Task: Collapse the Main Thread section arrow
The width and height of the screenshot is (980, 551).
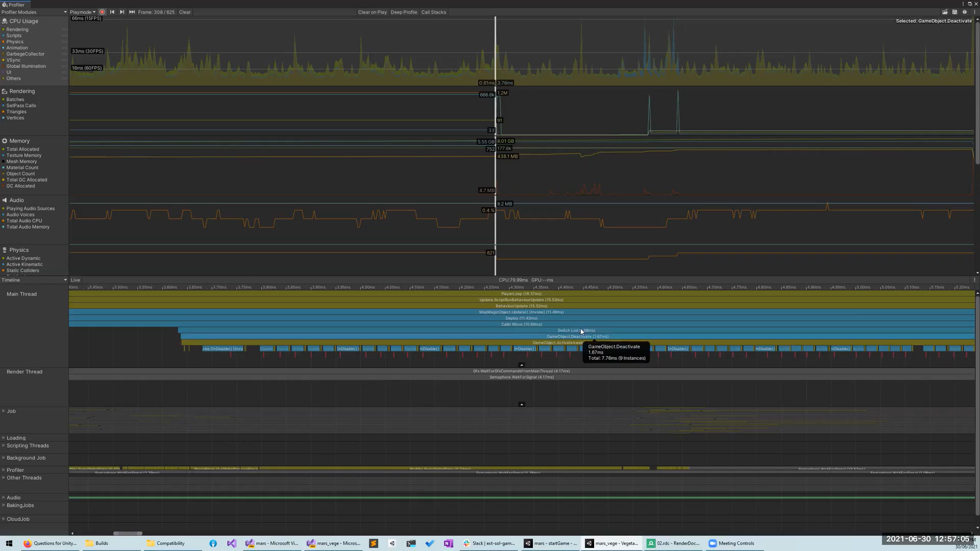Action: [x=521, y=365]
